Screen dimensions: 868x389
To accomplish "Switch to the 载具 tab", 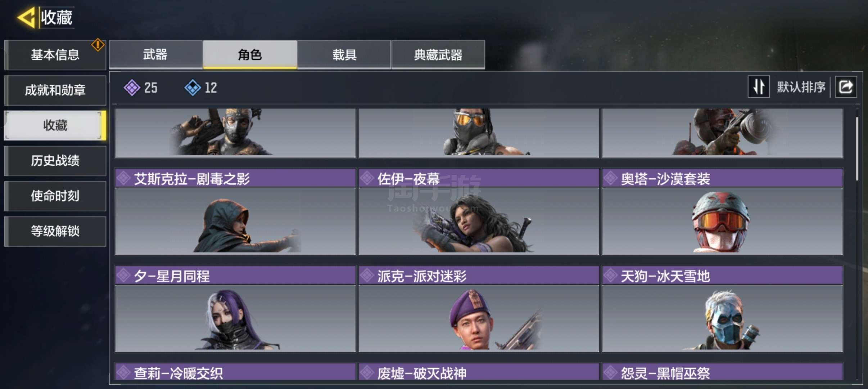I will tap(344, 54).
